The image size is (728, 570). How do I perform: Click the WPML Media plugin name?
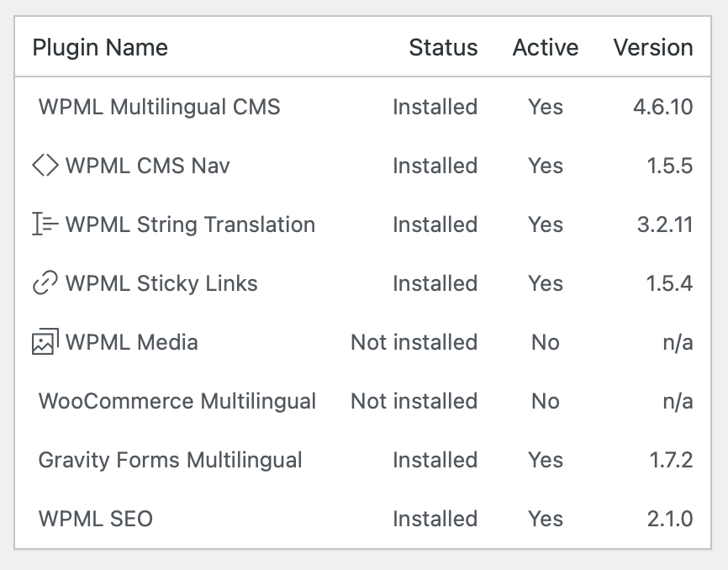pos(132,342)
